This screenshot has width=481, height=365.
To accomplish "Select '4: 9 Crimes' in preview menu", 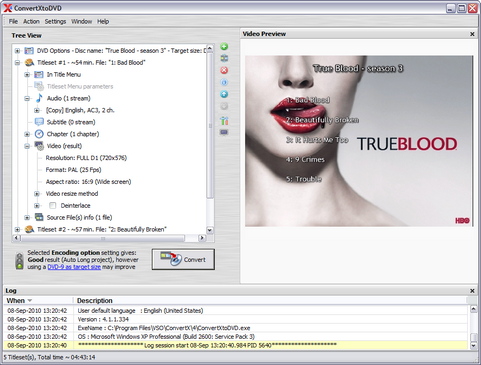I will pyautogui.click(x=305, y=160).
